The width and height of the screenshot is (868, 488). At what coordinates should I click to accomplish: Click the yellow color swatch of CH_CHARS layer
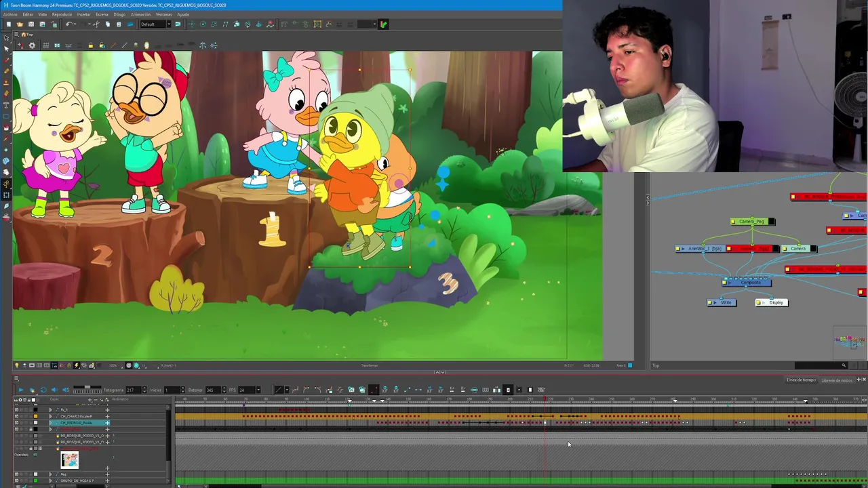(x=35, y=416)
